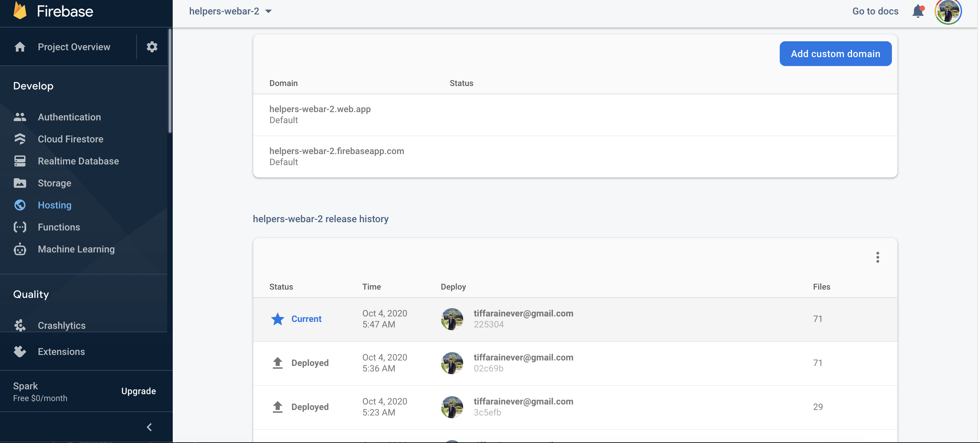Click the Machine Learning robot icon
Viewport: 980px width, 443px height.
(x=20, y=249)
